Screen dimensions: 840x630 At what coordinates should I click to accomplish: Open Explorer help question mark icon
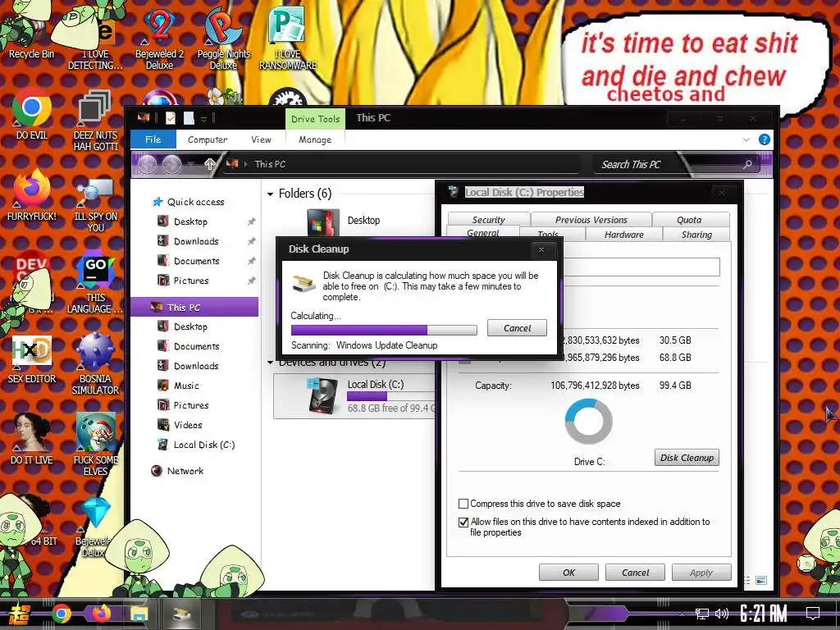[765, 139]
